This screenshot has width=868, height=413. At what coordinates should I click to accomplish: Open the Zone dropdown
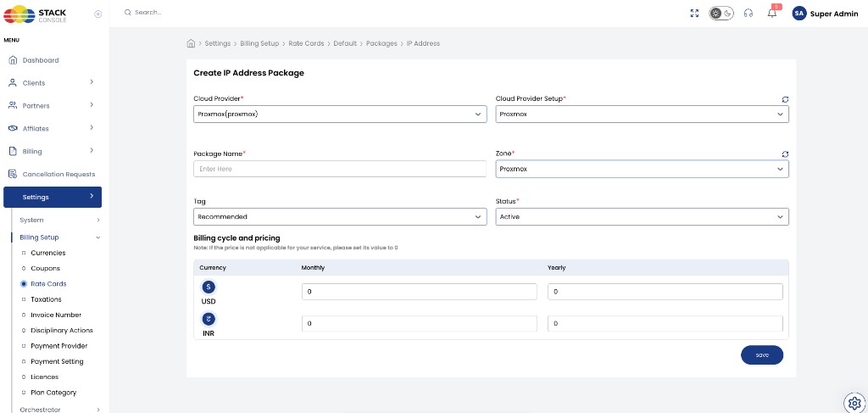click(x=643, y=169)
